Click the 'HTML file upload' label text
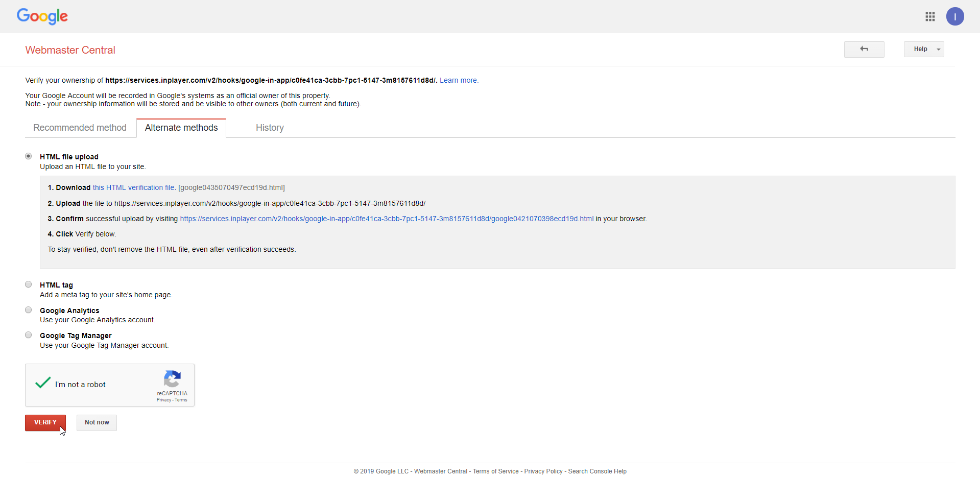Image resolution: width=980 pixels, height=477 pixels. (x=69, y=157)
